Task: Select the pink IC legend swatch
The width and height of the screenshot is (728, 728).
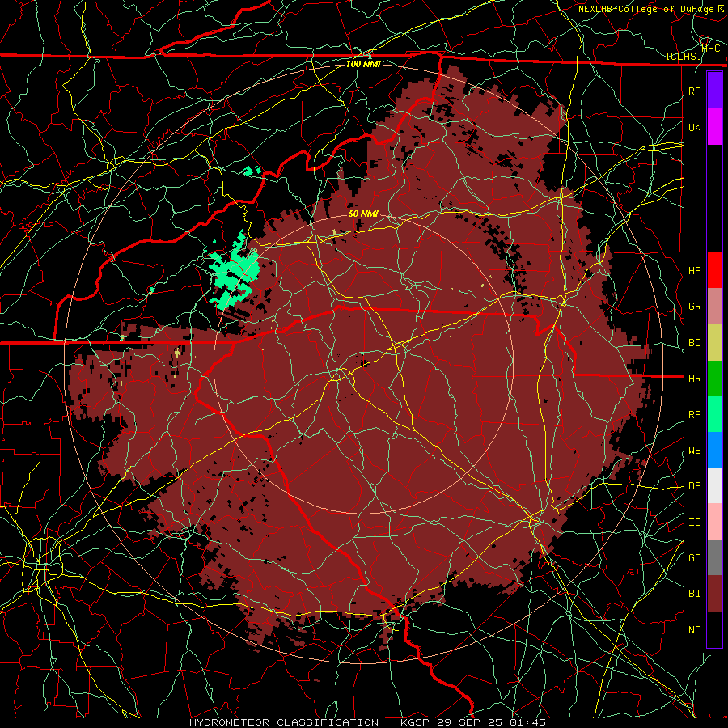Action: (x=714, y=522)
